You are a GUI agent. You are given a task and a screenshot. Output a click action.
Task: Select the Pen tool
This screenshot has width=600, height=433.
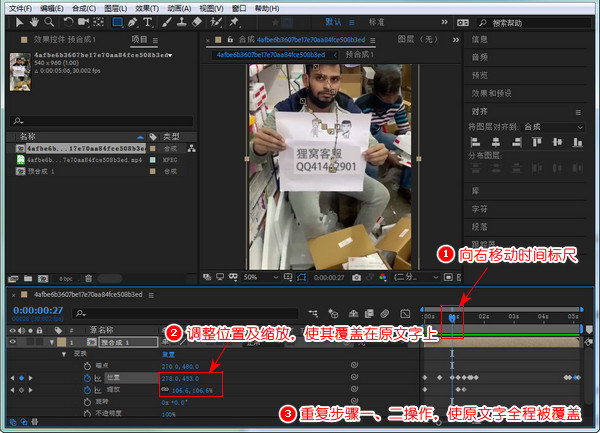click(132, 22)
